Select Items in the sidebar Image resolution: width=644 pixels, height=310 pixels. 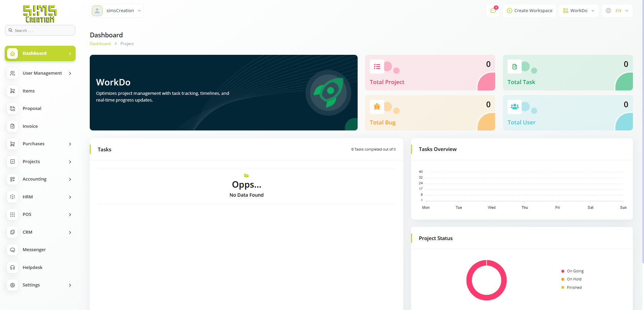tap(29, 91)
